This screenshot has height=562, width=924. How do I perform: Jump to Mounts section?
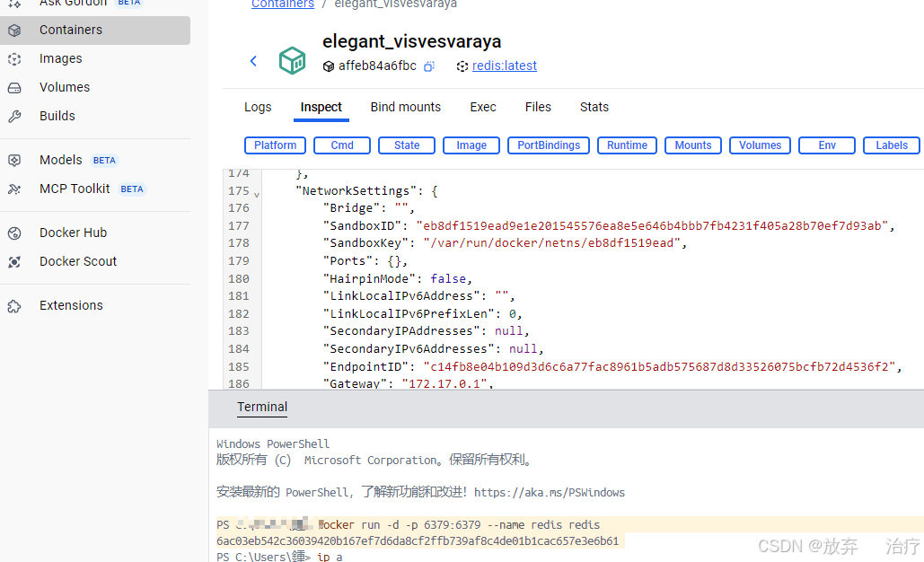point(693,145)
